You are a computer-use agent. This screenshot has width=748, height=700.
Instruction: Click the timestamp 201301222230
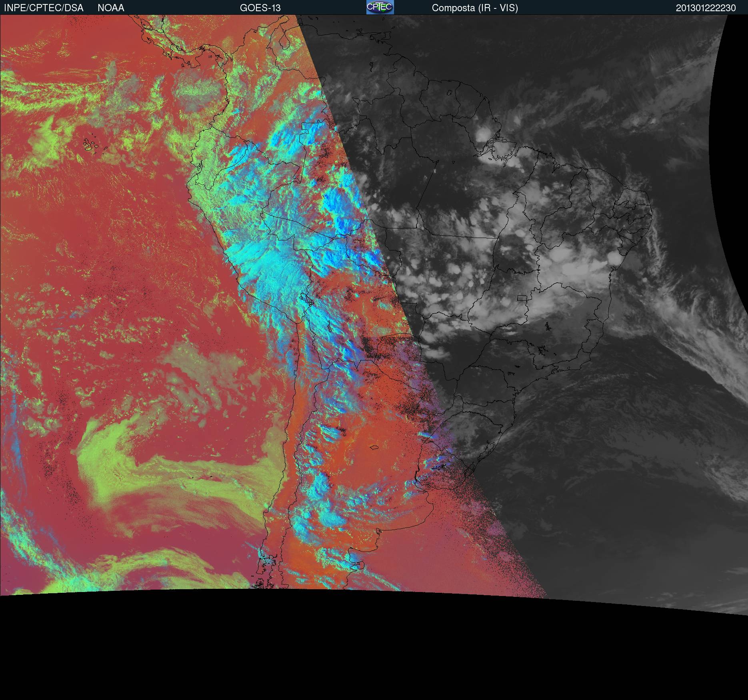click(x=706, y=8)
